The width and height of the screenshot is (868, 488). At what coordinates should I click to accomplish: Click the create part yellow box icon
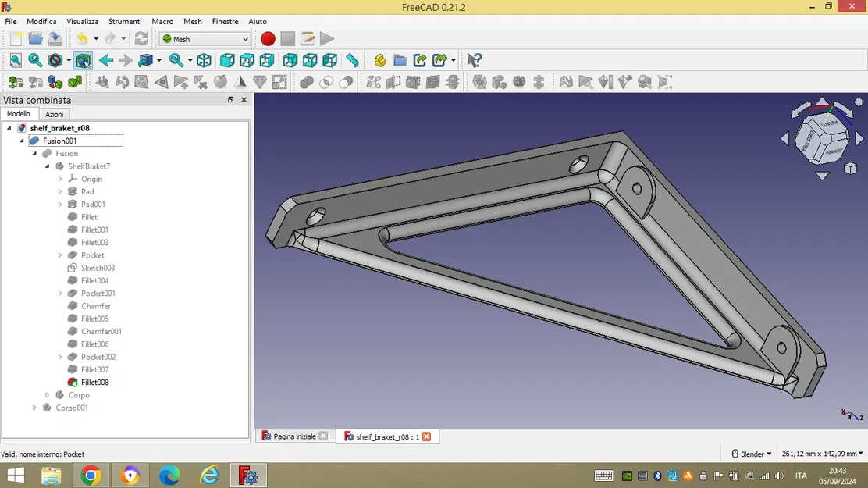(x=379, y=60)
